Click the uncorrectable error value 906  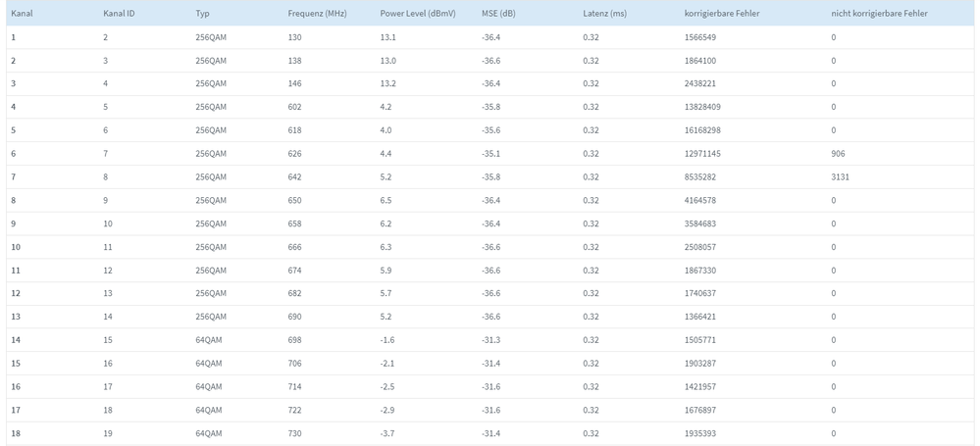coord(838,154)
